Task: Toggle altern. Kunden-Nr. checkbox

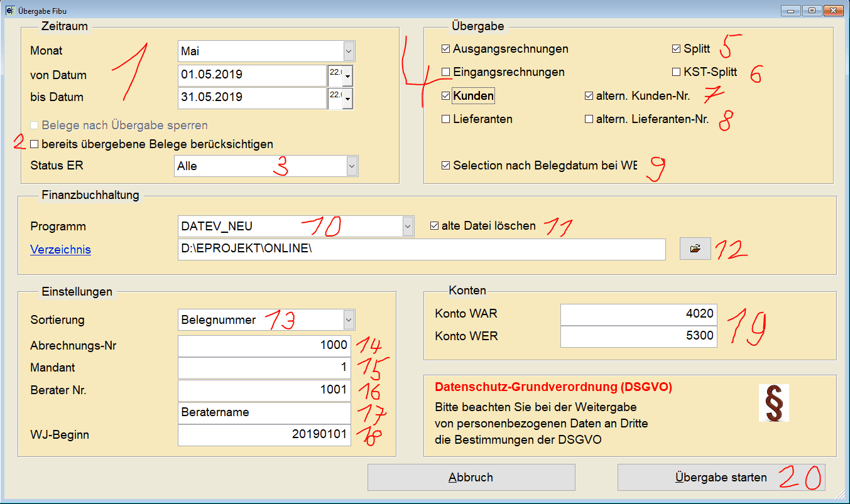Action: (589, 96)
